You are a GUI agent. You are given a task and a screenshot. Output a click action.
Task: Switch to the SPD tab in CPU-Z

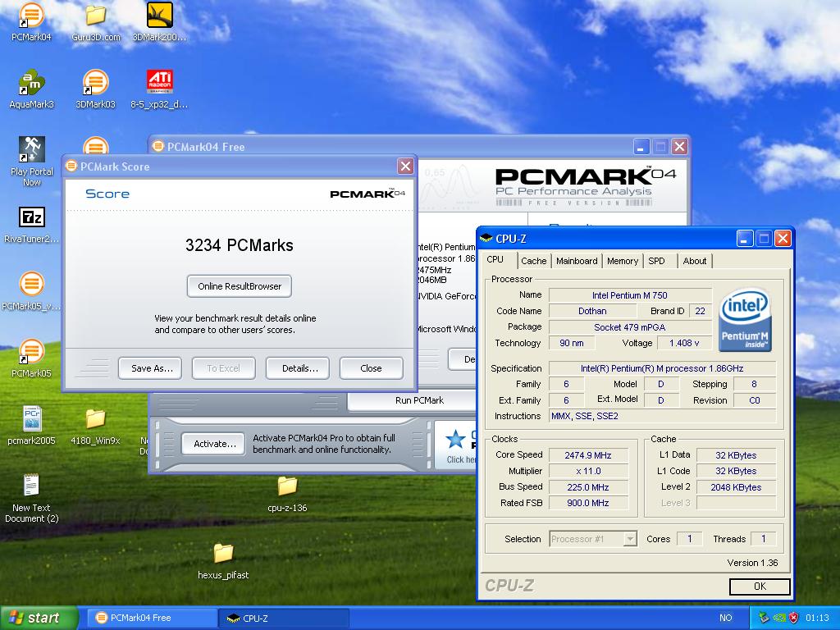click(656, 261)
